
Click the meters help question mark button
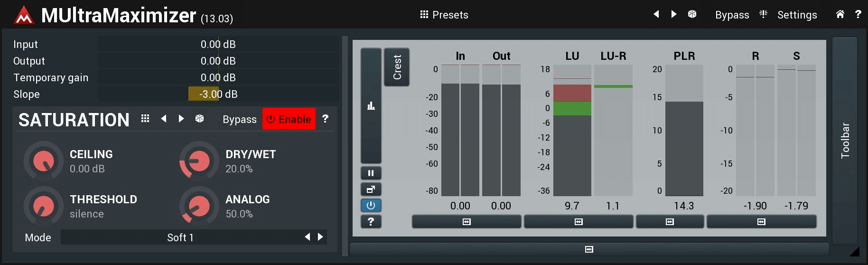(x=371, y=221)
